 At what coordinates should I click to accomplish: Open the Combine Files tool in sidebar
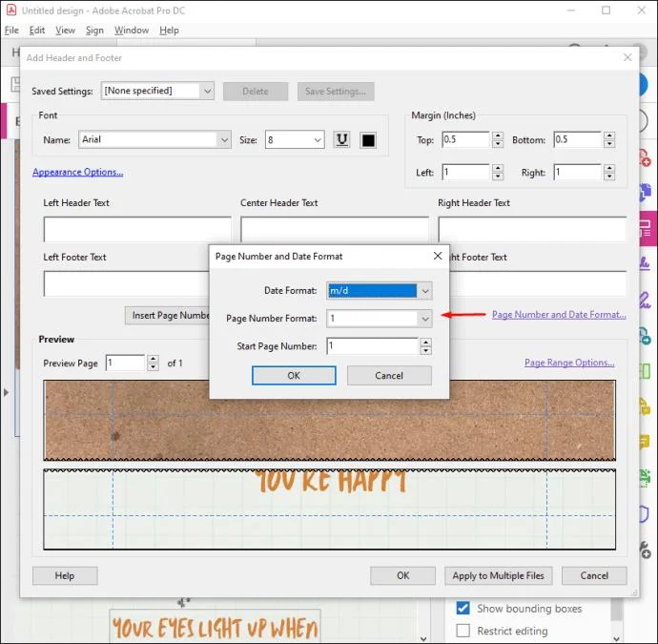click(x=645, y=193)
